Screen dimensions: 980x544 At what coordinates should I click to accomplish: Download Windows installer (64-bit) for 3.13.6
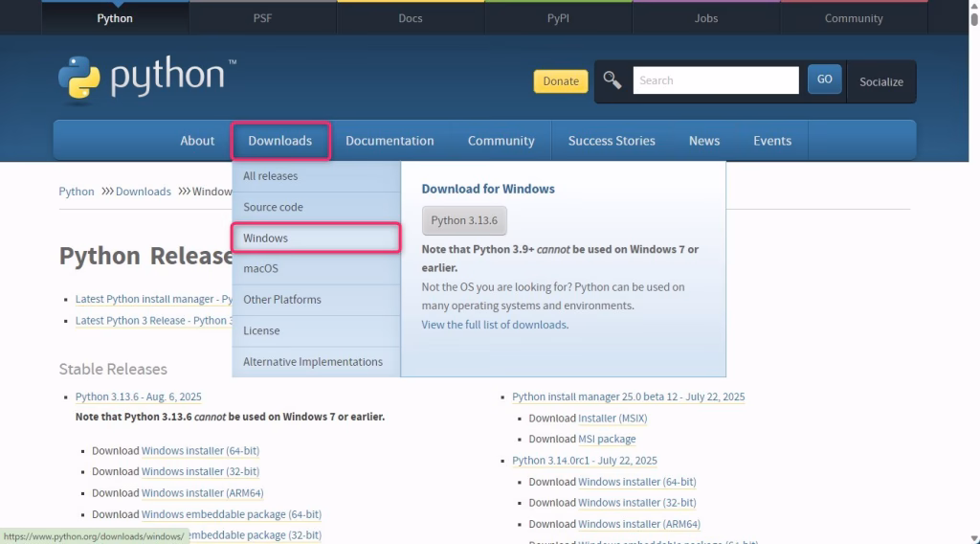[x=200, y=450]
